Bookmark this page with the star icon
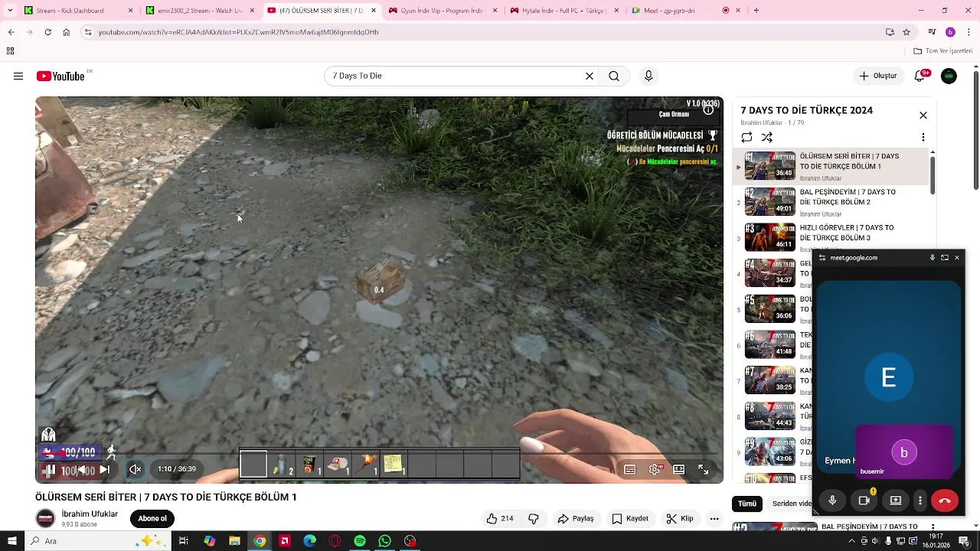Image resolution: width=980 pixels, height=551 pixels. tap(906, 32)
